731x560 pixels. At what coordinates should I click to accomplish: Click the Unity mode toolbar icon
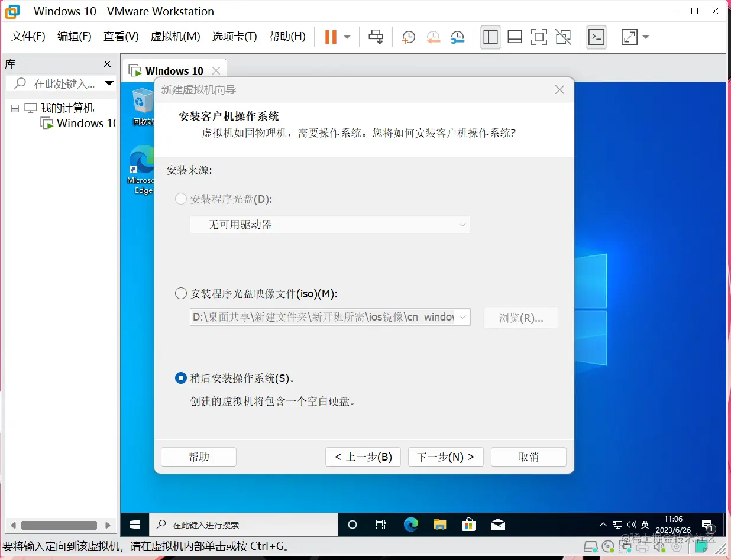563,37
